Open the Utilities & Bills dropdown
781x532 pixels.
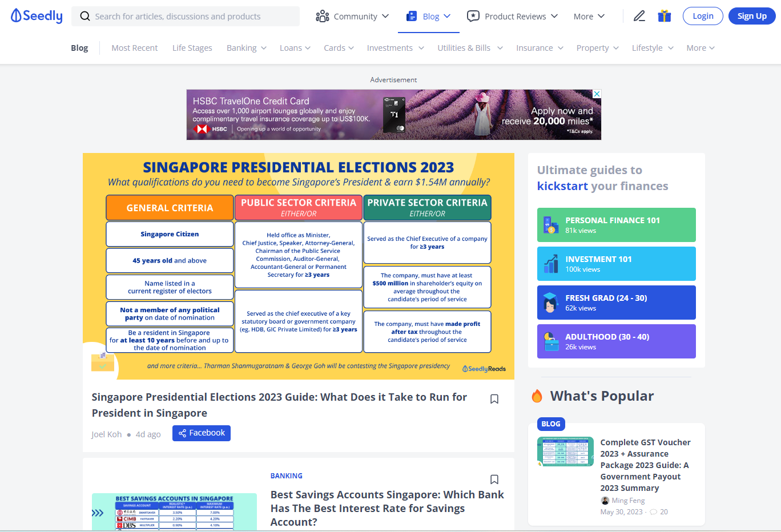point(470,47)
